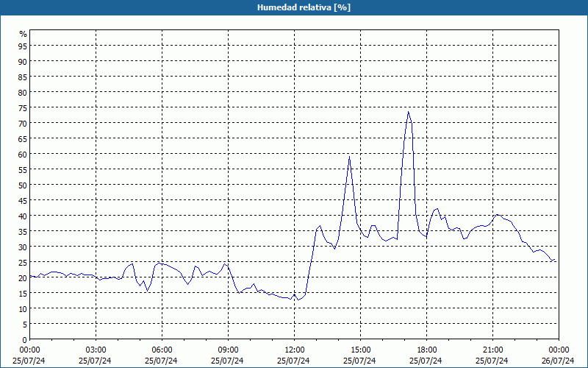Select the 25 value on the y-axis
Image resolution: width=588 pixels, height=368 pixels.
(x=23, y=262)
